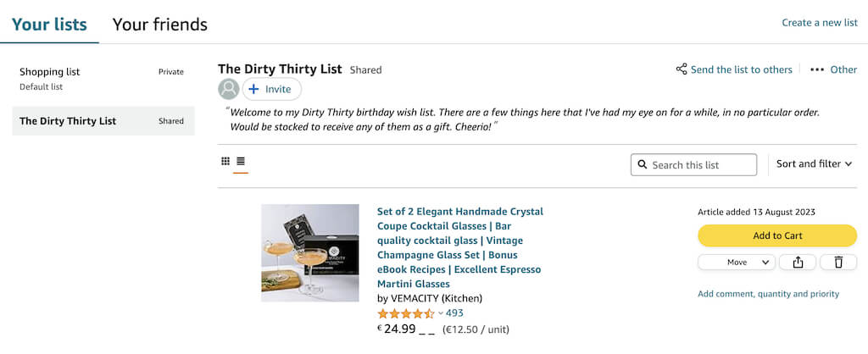Viewport: 868px width, 354px height.
Task: Select Shopping list in sidebar
Action: click(x=50, y=72)
